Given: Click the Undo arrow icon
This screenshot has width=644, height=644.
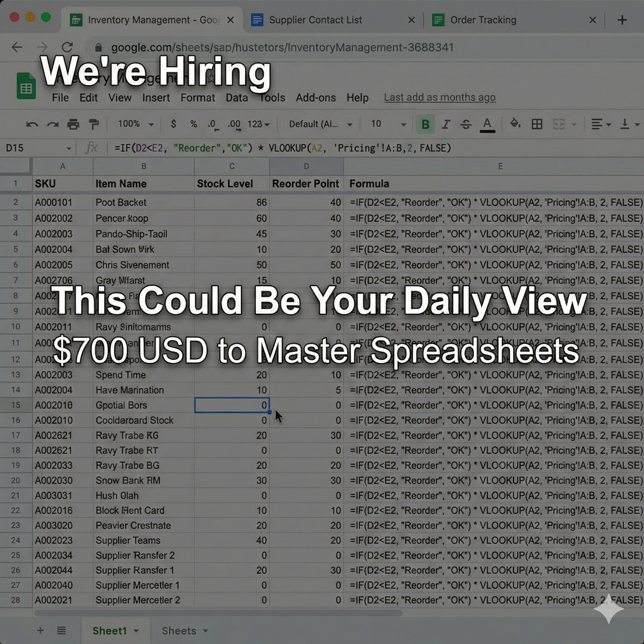Looking at the screenshot, I should [32, 125].
